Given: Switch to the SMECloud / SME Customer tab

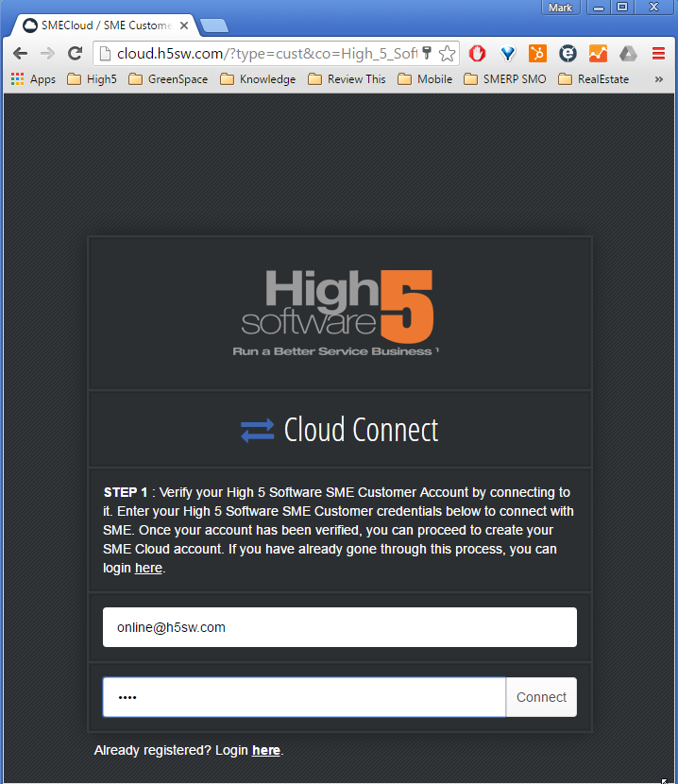Looking at the screenshot, I should tap(100, 25).
